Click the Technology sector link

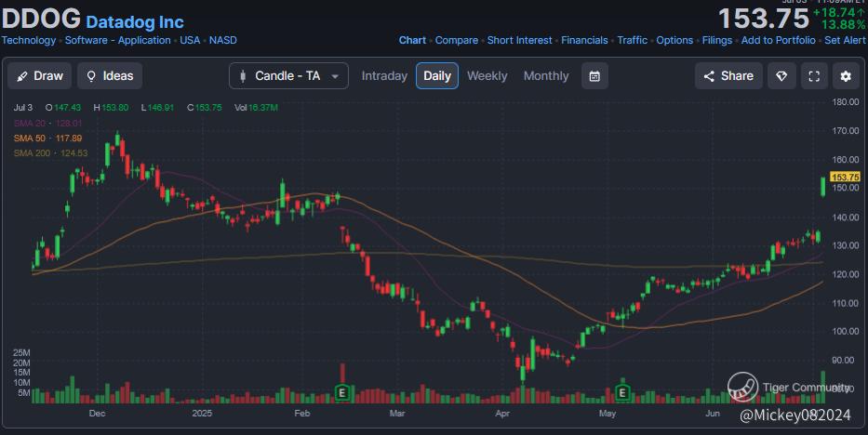click(28, 40)
